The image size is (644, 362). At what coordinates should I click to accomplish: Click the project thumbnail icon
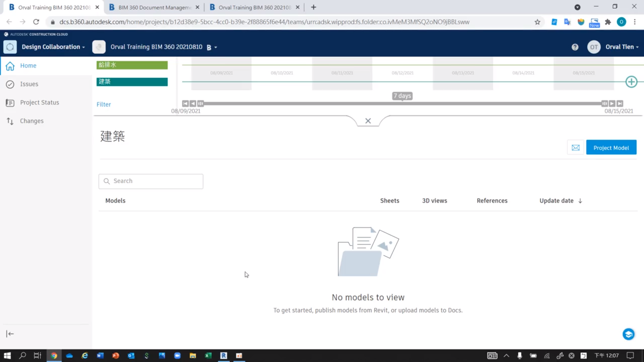coord(99,47)
